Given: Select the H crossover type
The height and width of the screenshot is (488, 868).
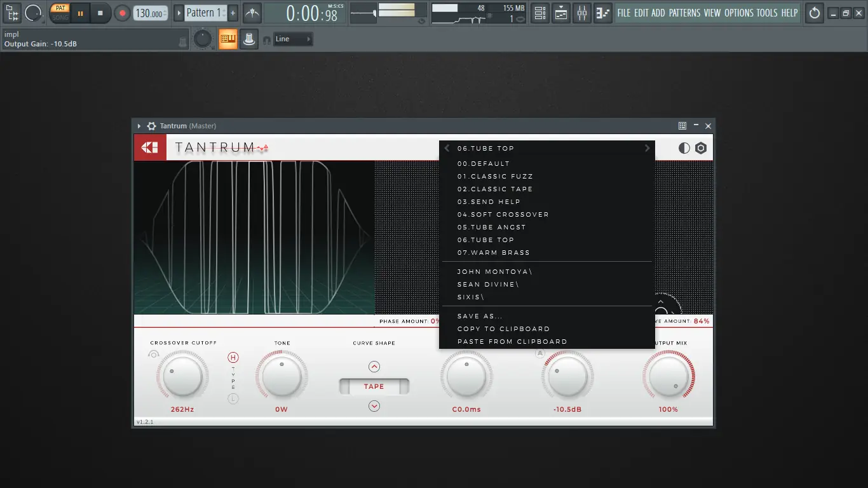Looking at the screenshot, I should tap(233, 358).
